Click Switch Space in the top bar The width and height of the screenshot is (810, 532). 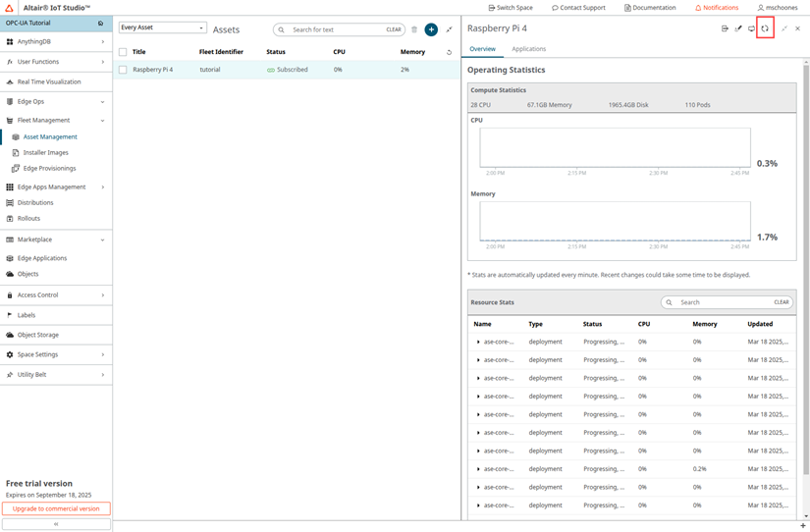point(511,8)
